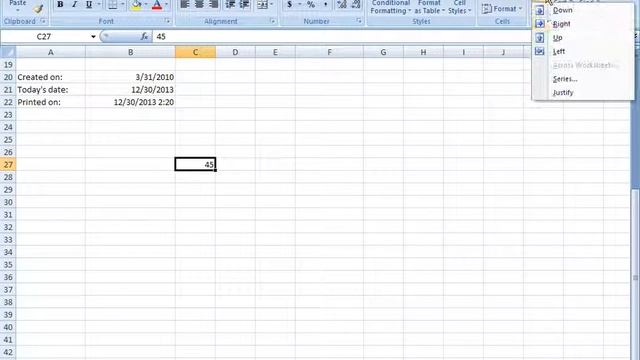Select cell "Today's date:"

51,90
